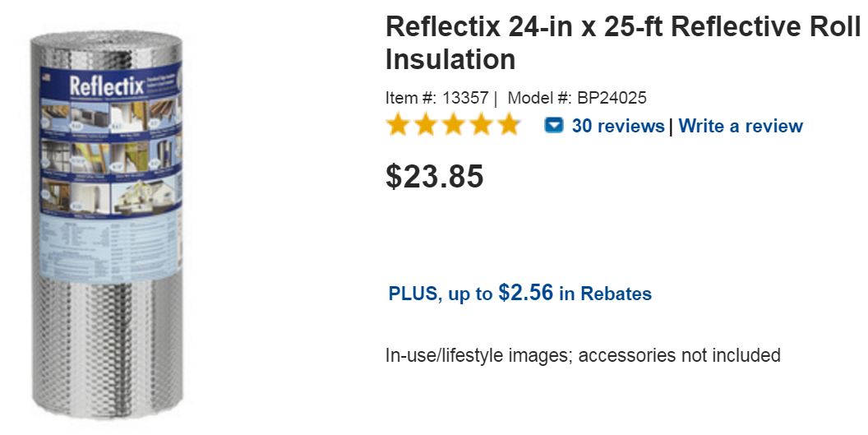Click the fourth gold rating star
The width and height of the screenshot is (868, 435).
(482, 126)
